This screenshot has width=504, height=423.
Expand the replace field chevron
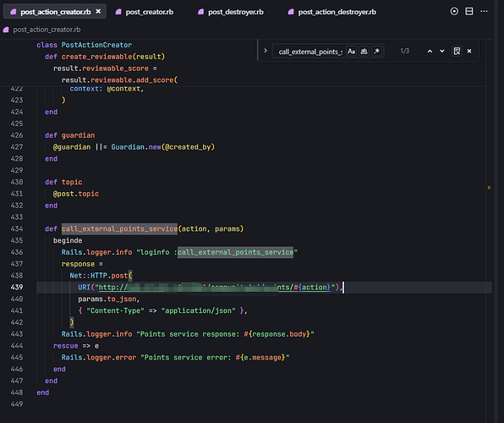[266, 51]
